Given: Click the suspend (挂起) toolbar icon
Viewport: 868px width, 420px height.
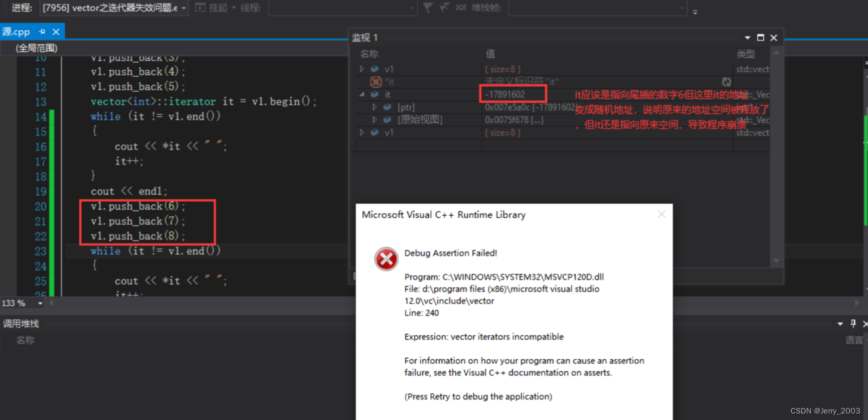Looking at the screenshot, I should [200, 7].
